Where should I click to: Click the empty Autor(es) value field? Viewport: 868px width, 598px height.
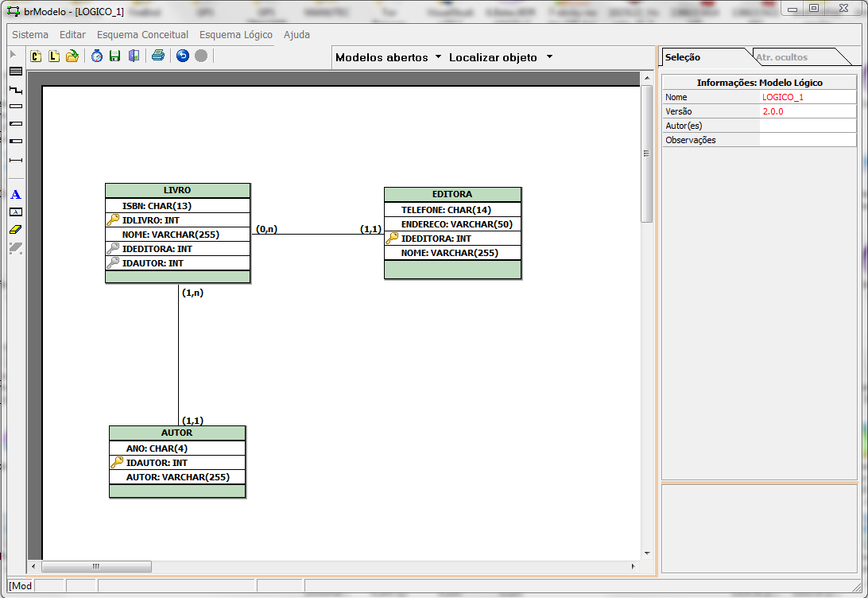[x=808, y=126]
